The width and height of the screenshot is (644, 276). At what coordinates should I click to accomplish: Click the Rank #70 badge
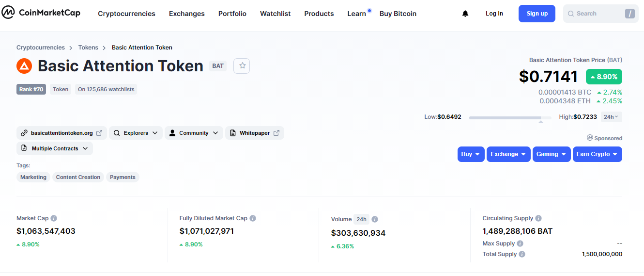(31, 89)
